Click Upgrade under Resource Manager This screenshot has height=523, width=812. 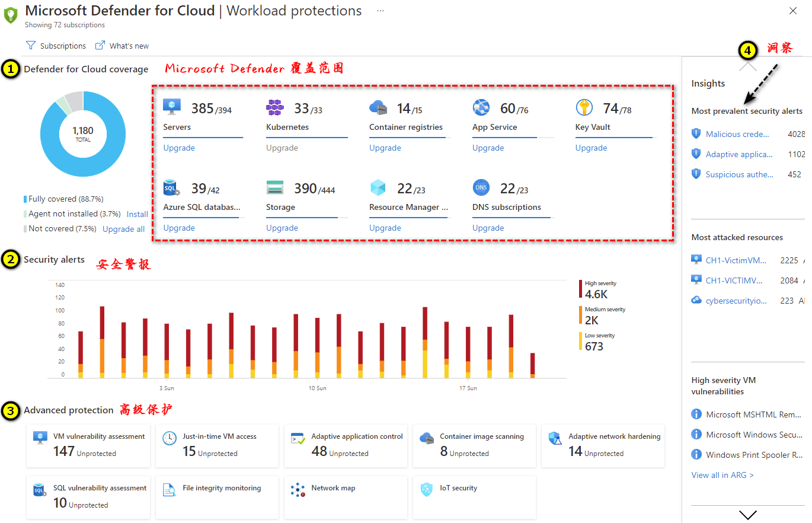coord(385,228)
